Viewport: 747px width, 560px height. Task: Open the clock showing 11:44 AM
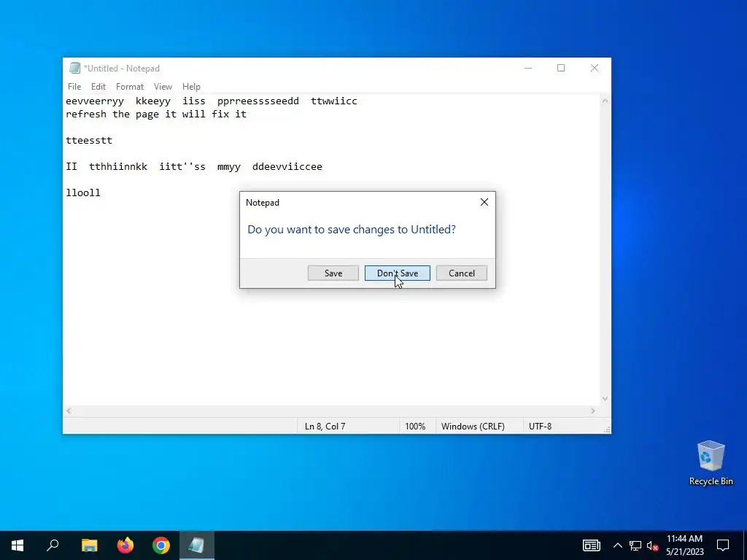[x=684, y=545]
